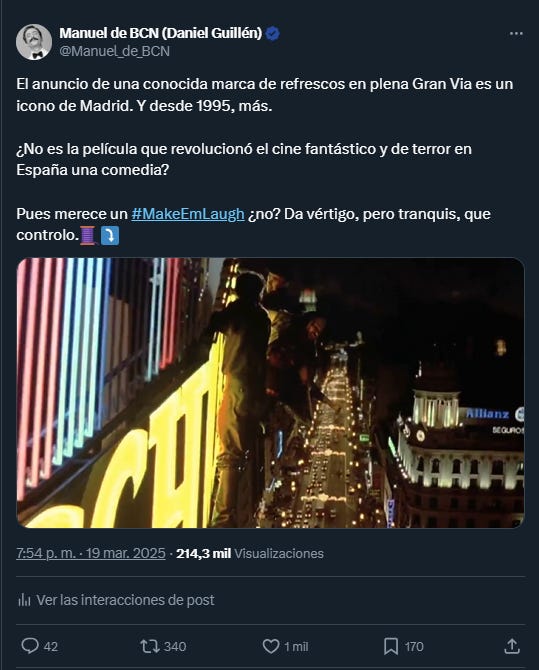Click Ver las interacciones de post
Screen dimensions: 539x670
[125, 600]
